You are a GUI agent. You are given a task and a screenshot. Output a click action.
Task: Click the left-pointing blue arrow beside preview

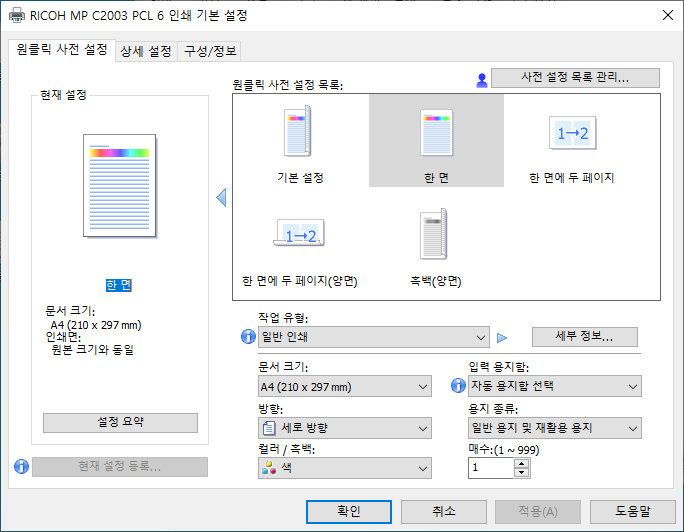(221, 198)
